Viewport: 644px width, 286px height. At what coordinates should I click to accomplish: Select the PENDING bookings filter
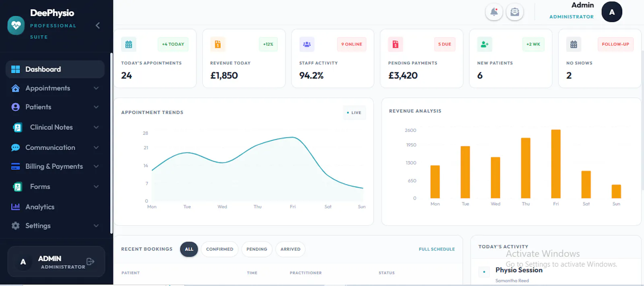tap(257, 249)
